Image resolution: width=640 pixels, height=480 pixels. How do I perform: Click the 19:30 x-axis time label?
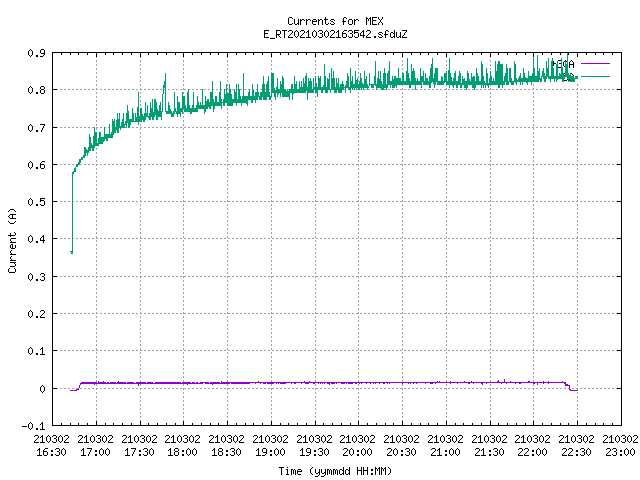pos(314,452)
